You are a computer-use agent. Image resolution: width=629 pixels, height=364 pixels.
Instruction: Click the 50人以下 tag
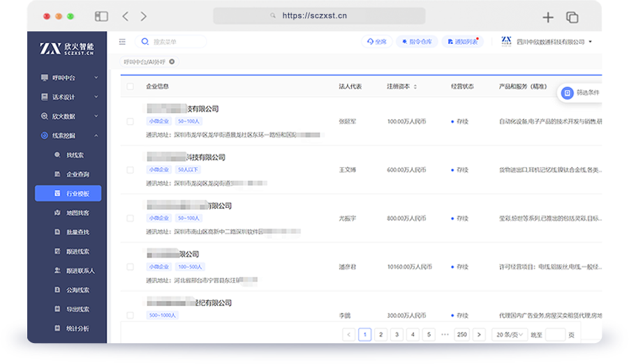pyautogui.click(x=188, y=170)
